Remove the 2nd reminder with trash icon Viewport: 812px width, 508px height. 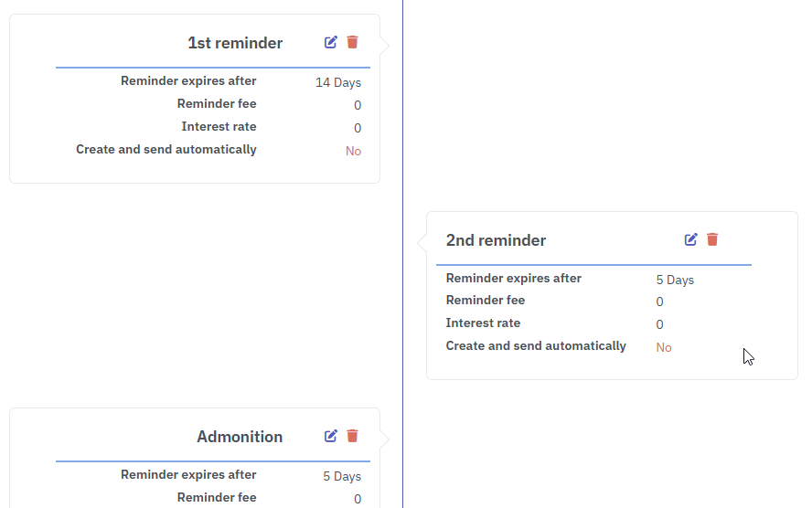tap(712, 239)
